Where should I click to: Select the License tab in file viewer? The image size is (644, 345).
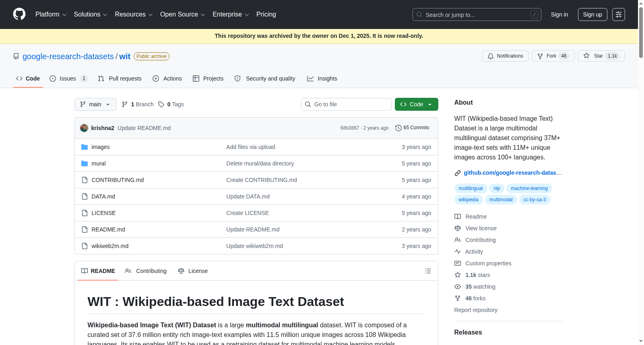(193, 271)
